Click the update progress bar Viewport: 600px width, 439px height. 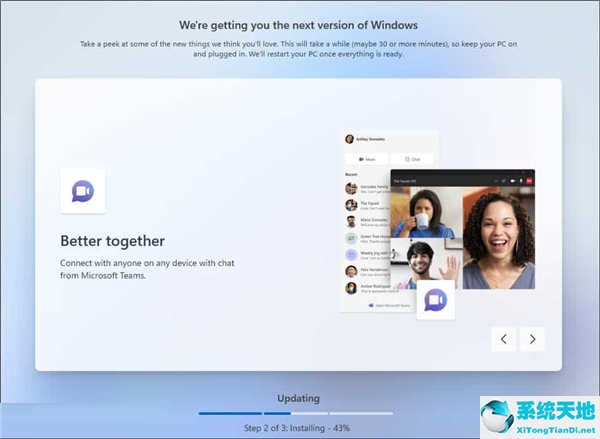point(296,413)
